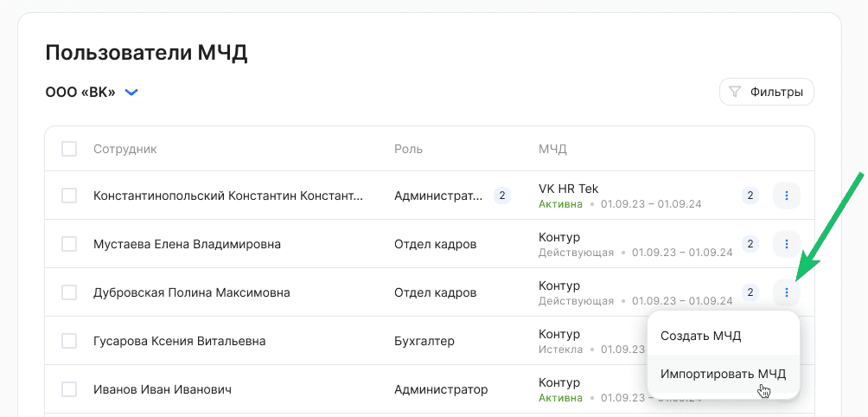Click the funnel icon in Фильтры button

(735, 92)
